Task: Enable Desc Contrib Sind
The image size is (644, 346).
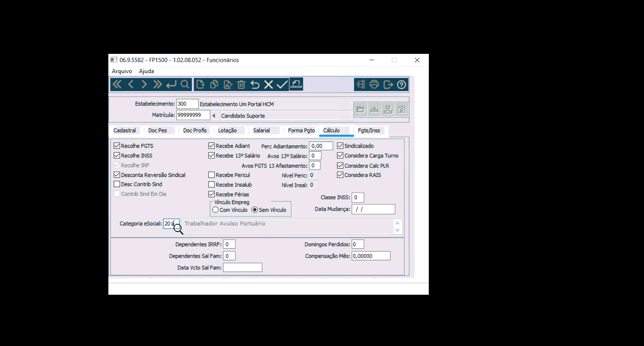Action: click(117, 184)
